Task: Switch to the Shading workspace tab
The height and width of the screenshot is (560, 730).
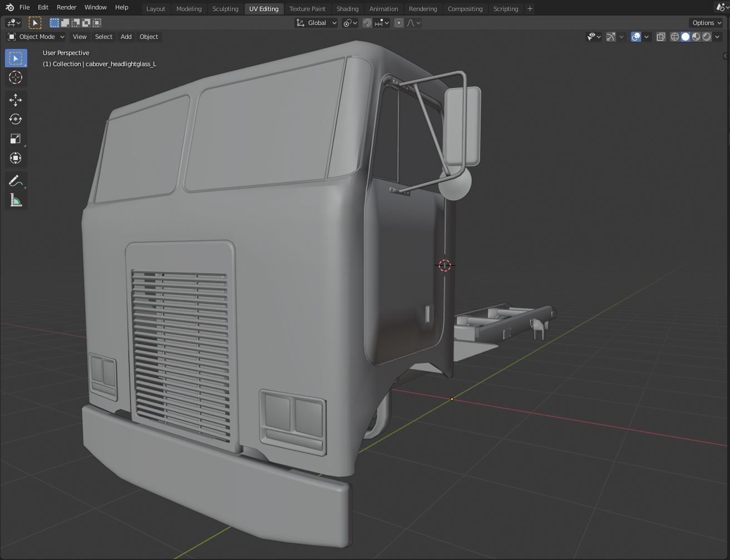Action: pyautogui.click(x=348, y=9)
